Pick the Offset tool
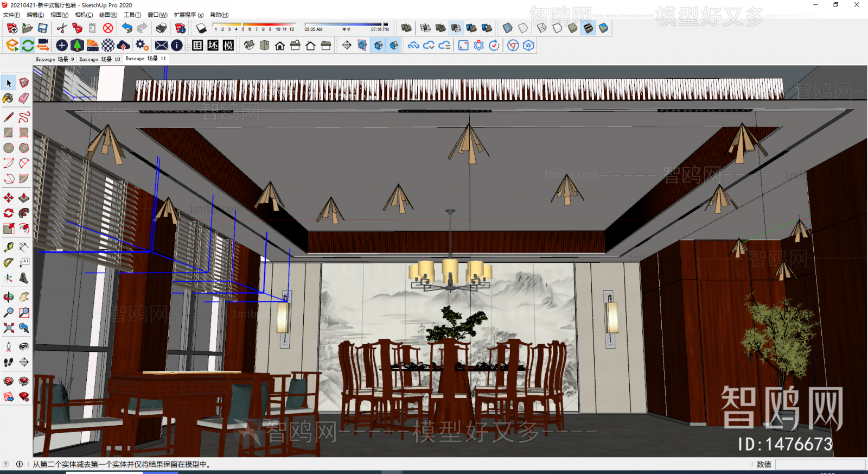The height and width of the screenshot is (474, 868). point(24,228)
